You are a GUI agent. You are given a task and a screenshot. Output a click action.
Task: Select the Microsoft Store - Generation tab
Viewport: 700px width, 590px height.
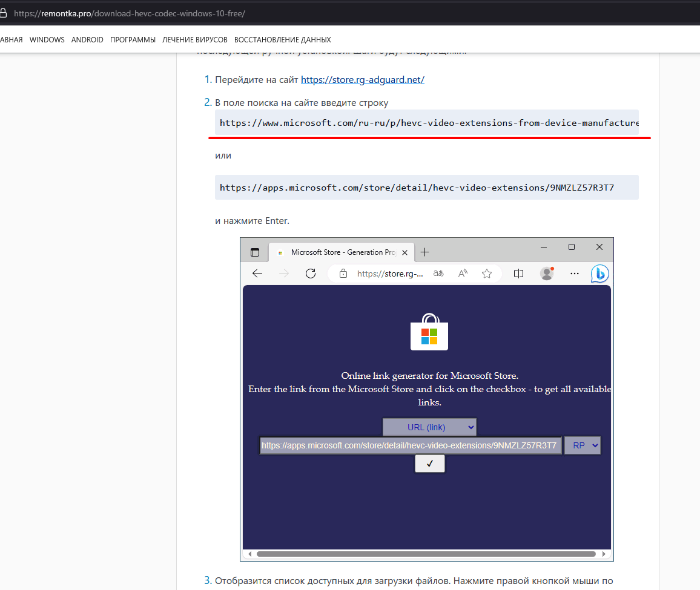(342, 252)
